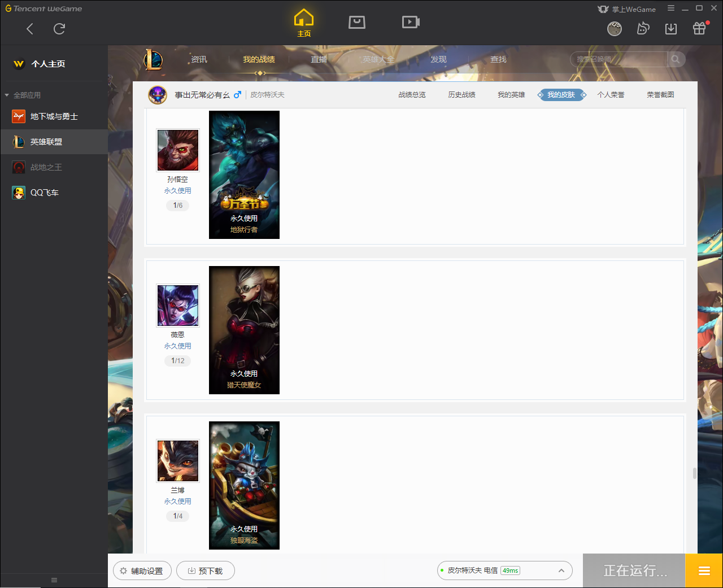Switch to 战绩总览 subtab
This screenshot has height=588, width=723.
click(412, 95)
